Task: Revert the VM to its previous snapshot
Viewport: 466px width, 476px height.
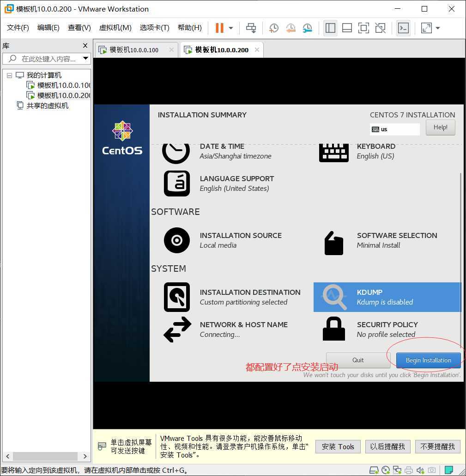Action: pos(290,28)
